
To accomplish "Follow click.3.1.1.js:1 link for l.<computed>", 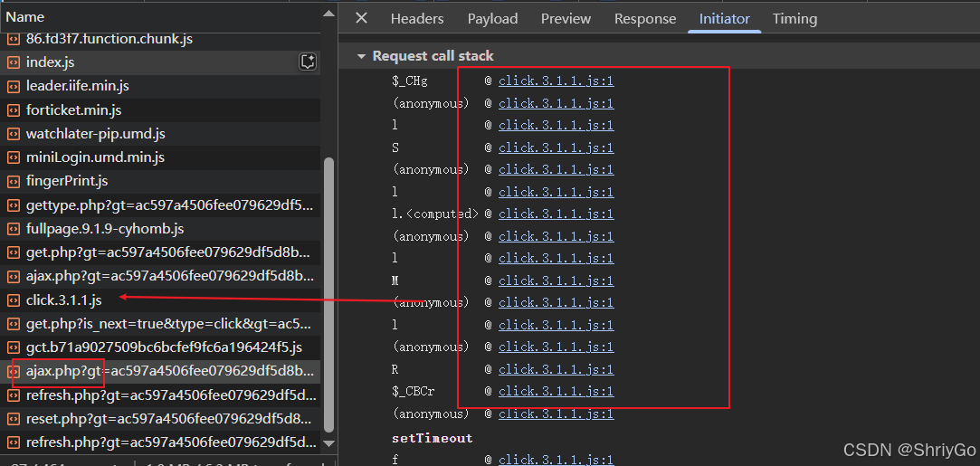I will point(556,214).
